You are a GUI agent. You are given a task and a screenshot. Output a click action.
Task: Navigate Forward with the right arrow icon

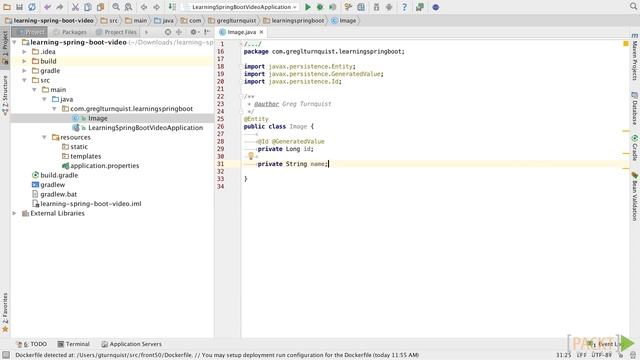156,7
